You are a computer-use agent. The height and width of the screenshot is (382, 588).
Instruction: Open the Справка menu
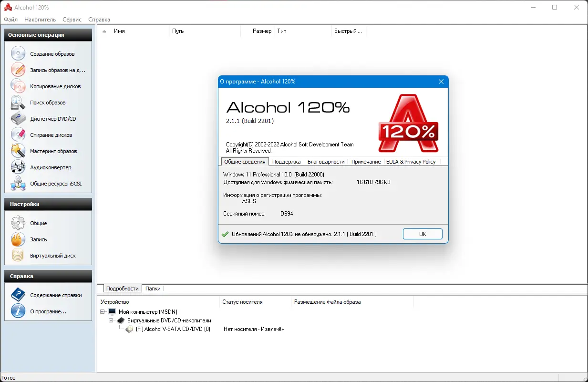(99, 20)
